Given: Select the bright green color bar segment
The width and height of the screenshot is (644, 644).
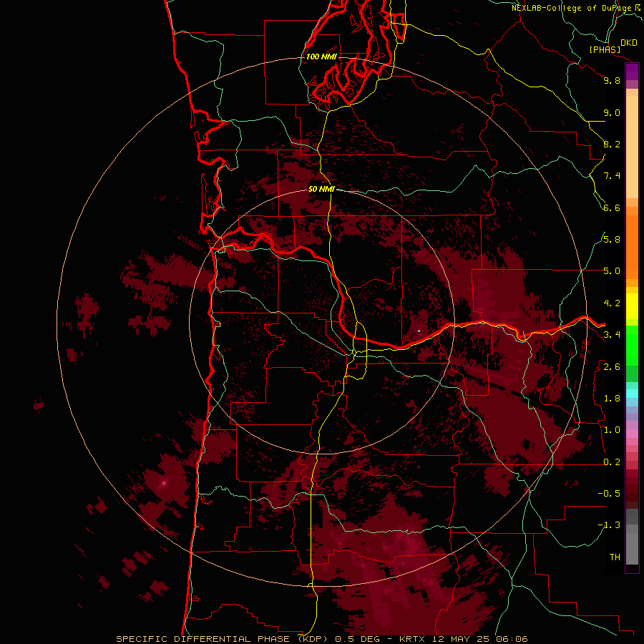Looking at the screenshot, I should pyautogui.click(x=632, y=346).
